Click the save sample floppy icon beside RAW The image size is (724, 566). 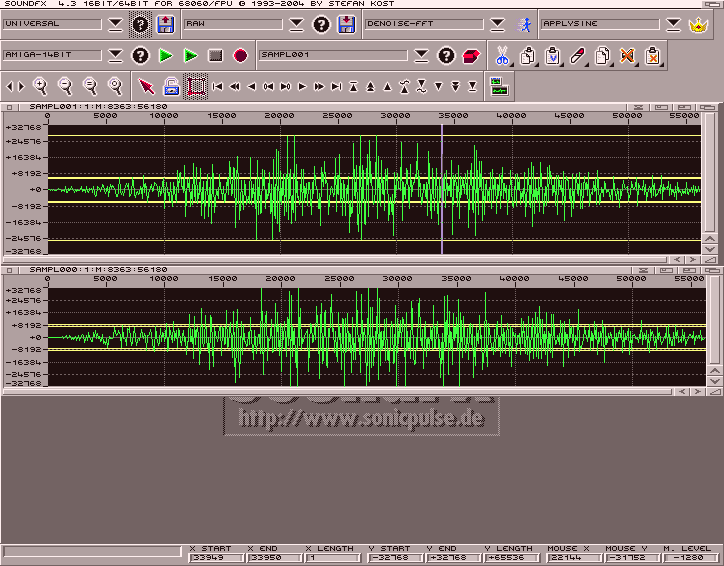pyautogui.click(x=346, y=24)
